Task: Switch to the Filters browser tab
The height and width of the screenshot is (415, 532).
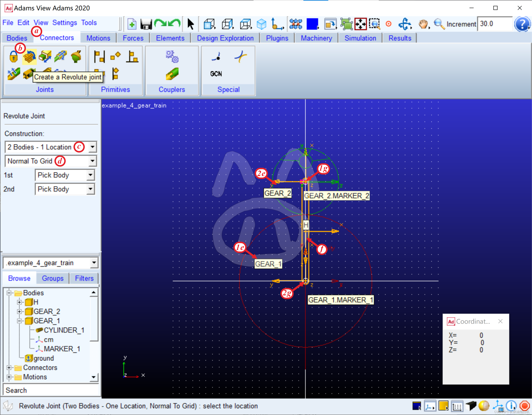Action: click(84, 278)
